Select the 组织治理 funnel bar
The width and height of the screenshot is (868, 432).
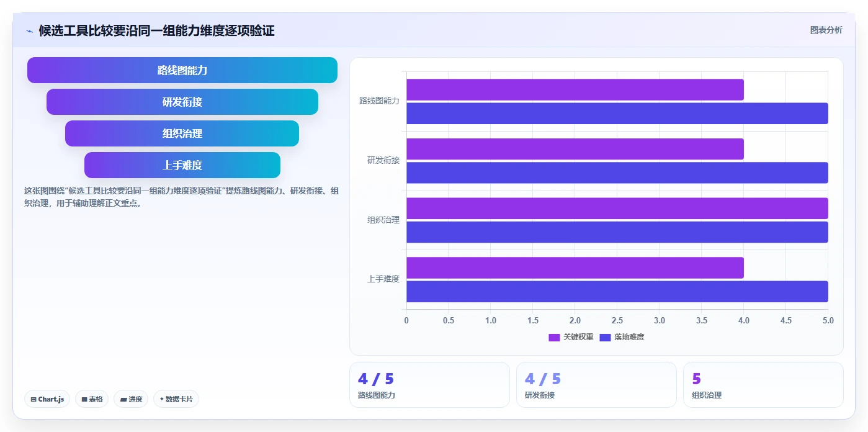(182, 133)
